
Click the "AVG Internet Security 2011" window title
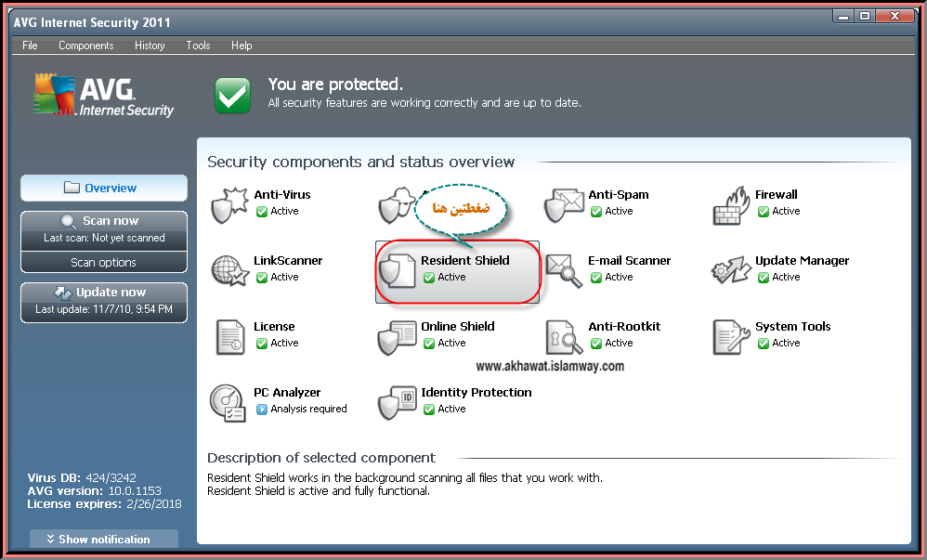pos(92,22)
